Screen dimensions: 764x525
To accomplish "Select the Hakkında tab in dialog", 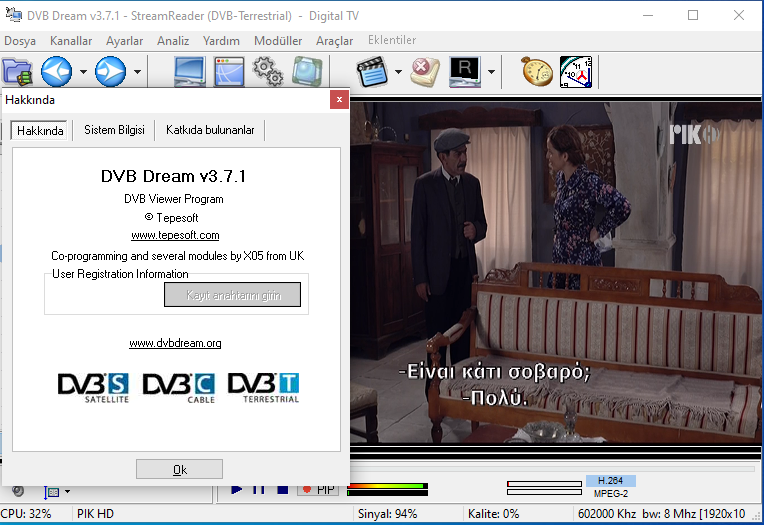I will (x=40, y=131).
